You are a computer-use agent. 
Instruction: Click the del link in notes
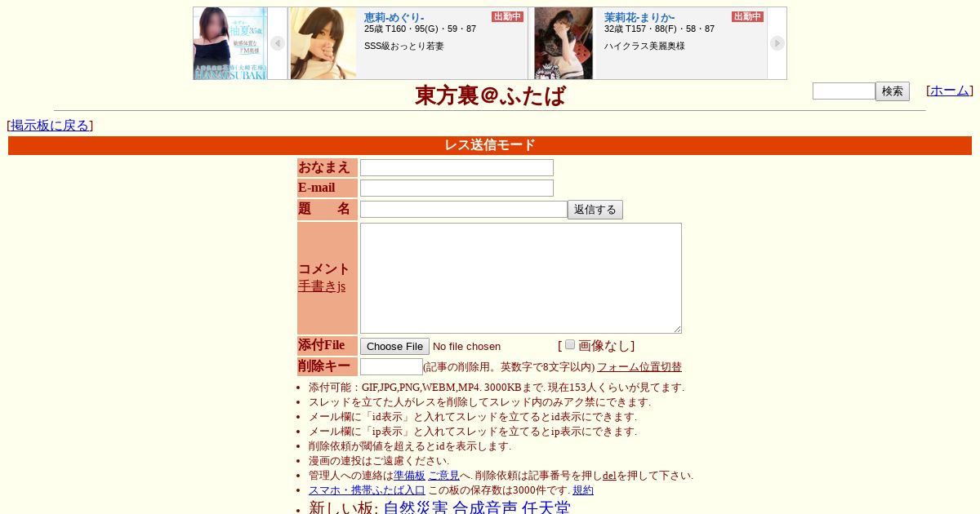point(609,476)
